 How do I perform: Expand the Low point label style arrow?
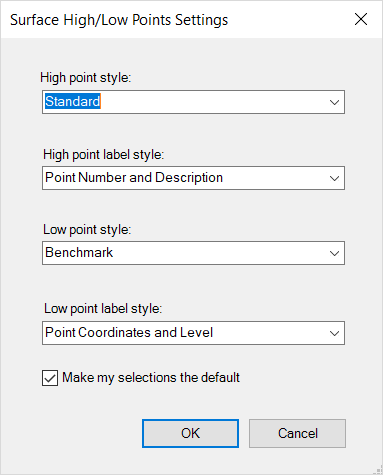point(334,333)
